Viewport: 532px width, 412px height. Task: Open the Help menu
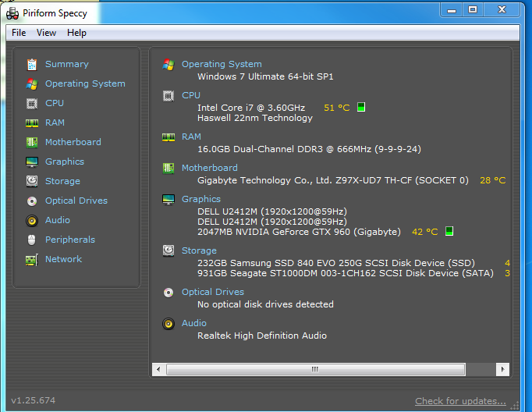tap(76, 33)
